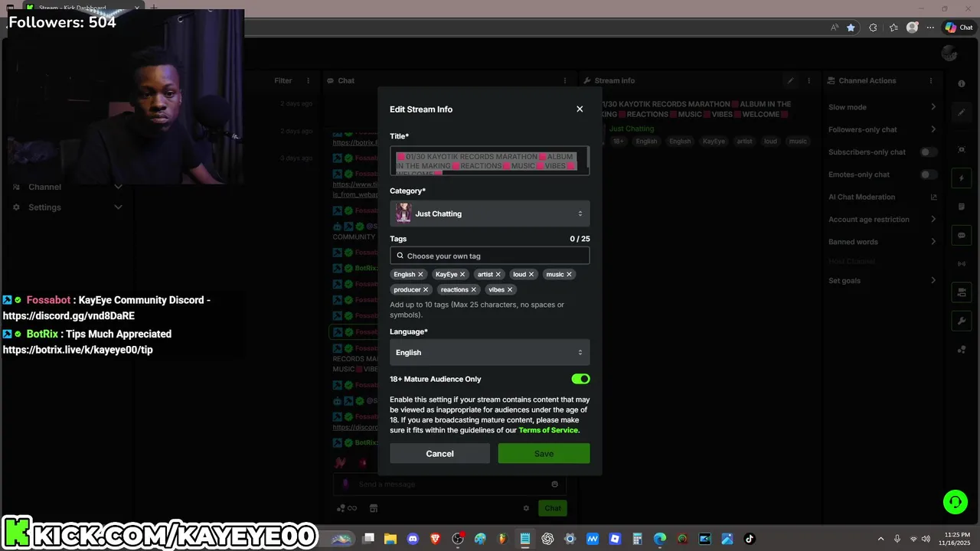Click the Choose your own tag field
980x551 pixels.
(490, 256)
